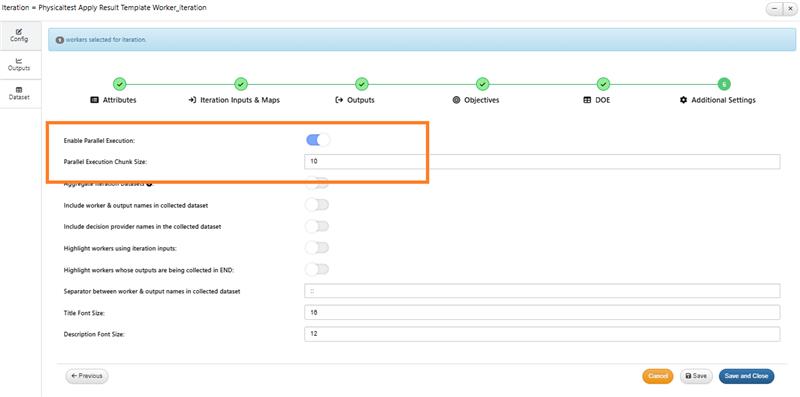Click the orange Cancel button

point(658,376)
